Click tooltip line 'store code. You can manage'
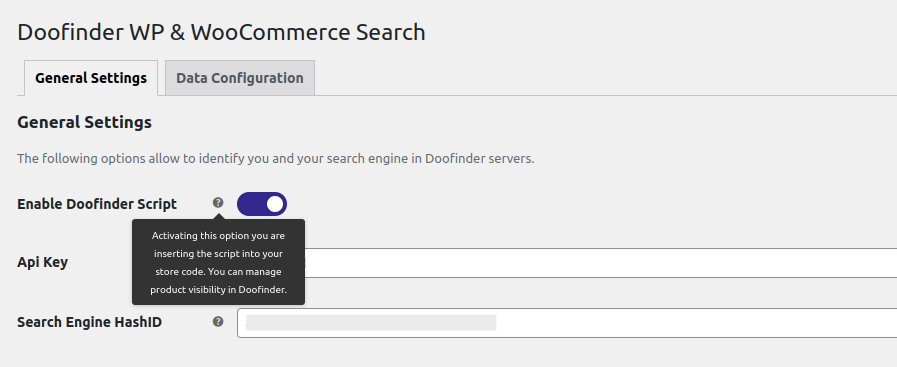 219,272
